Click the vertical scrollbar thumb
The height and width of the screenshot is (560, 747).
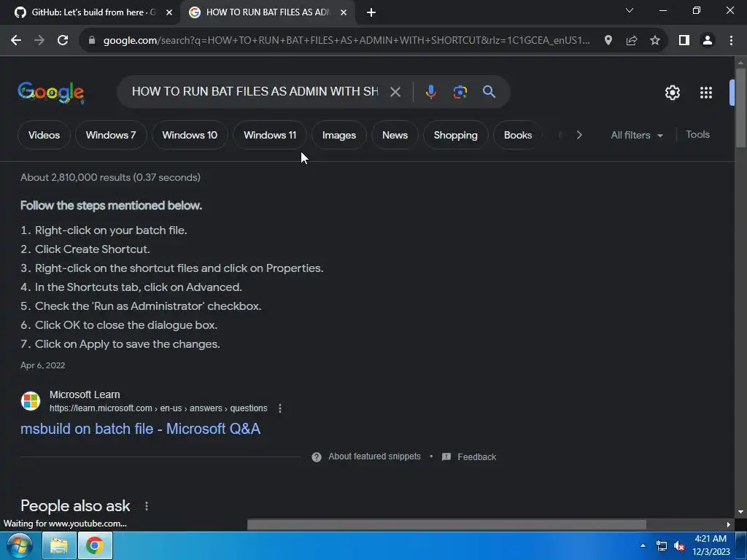(x=740, y=109)
